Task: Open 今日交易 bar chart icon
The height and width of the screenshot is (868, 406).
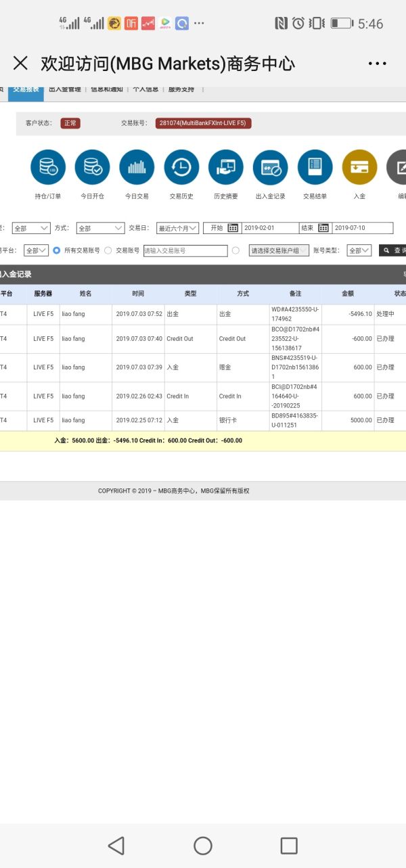Action: (x=137, y=167)
